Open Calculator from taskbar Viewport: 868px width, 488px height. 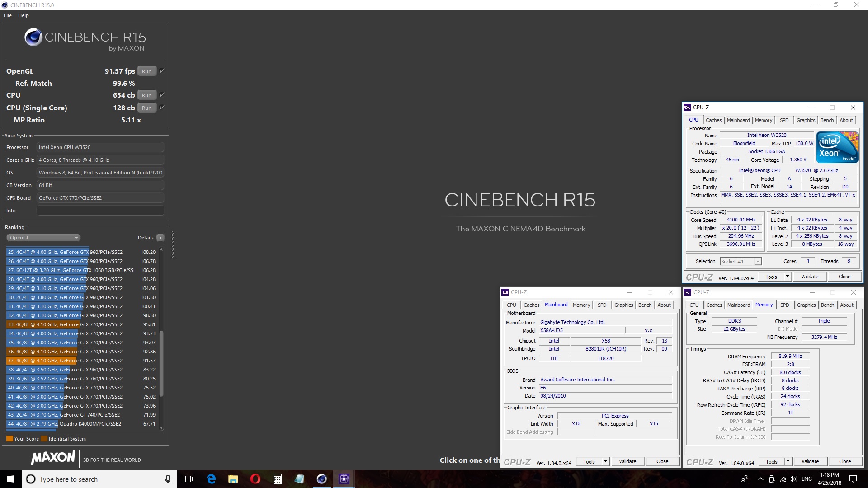[278, 479]
